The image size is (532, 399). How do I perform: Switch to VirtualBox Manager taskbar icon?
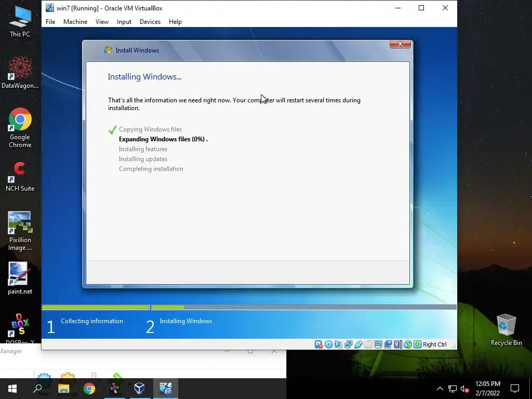point(139,389)
